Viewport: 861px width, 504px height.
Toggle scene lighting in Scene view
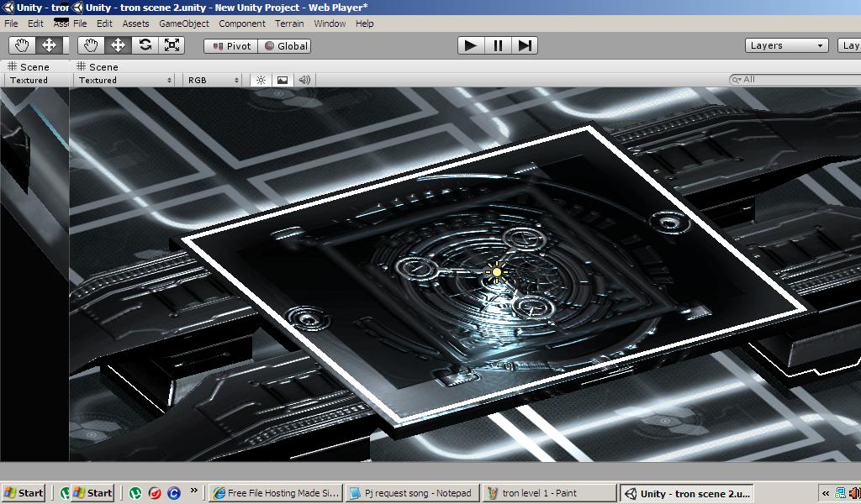click(x=261, y=80)
